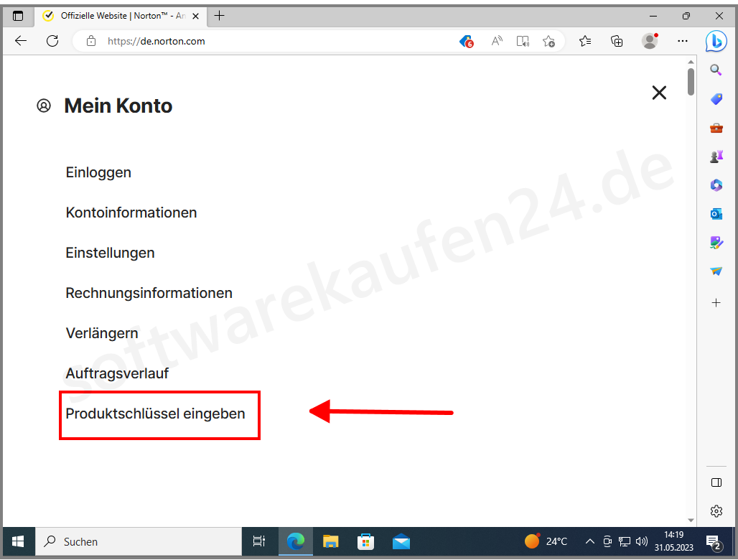
Task: Open sidebar settings gear
Action: tap(716, 510)
